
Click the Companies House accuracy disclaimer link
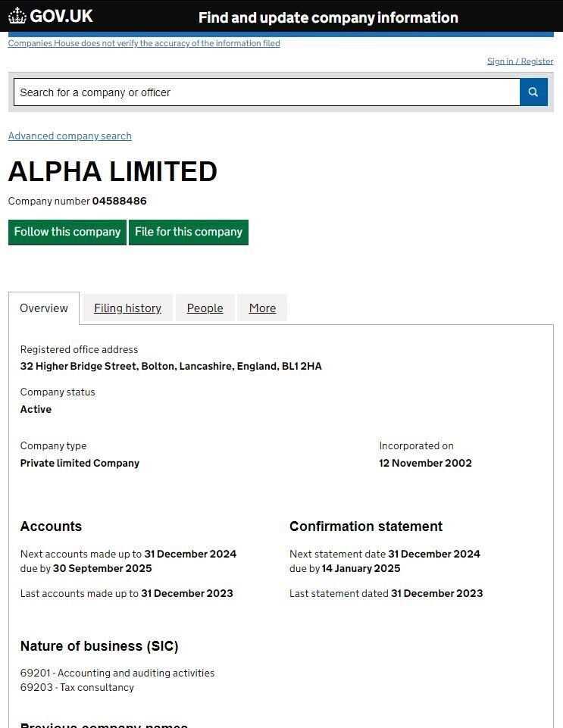(144, 44)
